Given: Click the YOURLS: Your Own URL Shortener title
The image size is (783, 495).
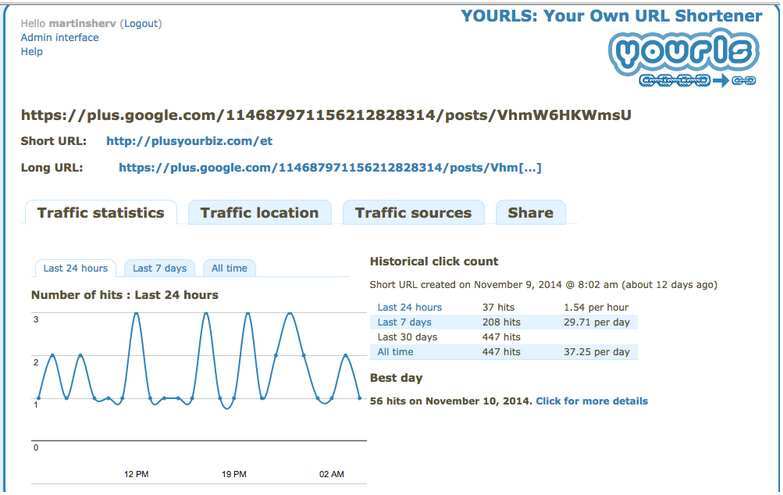Looking at the screenshot, I should (611, 15).
